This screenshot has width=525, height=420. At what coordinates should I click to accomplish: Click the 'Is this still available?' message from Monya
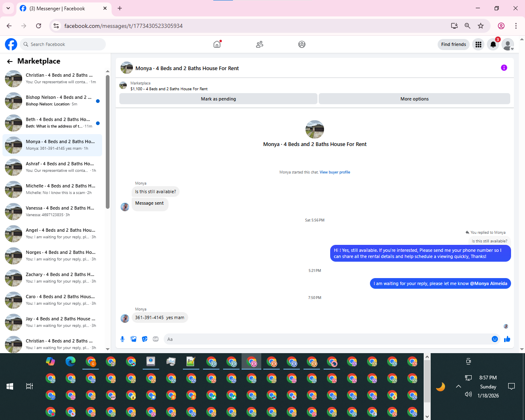155,192
